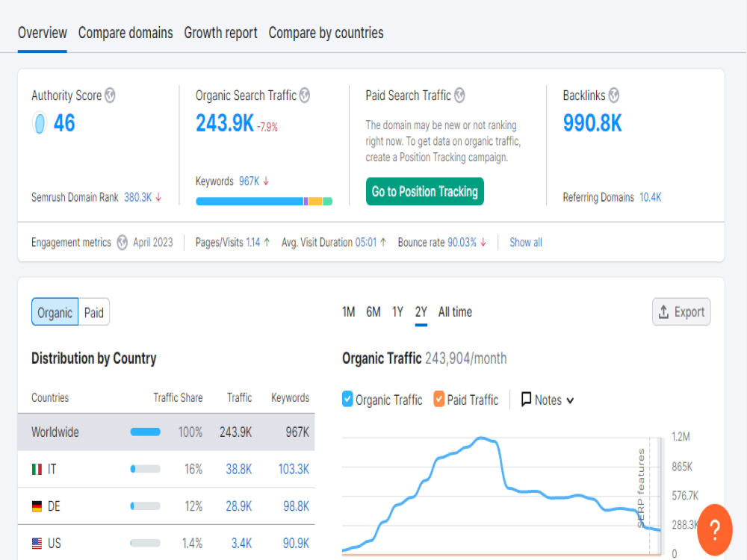The height and width of the screenshot is (560, 747).
Task: Click Go to Position Tracking button
Action: 424,191
